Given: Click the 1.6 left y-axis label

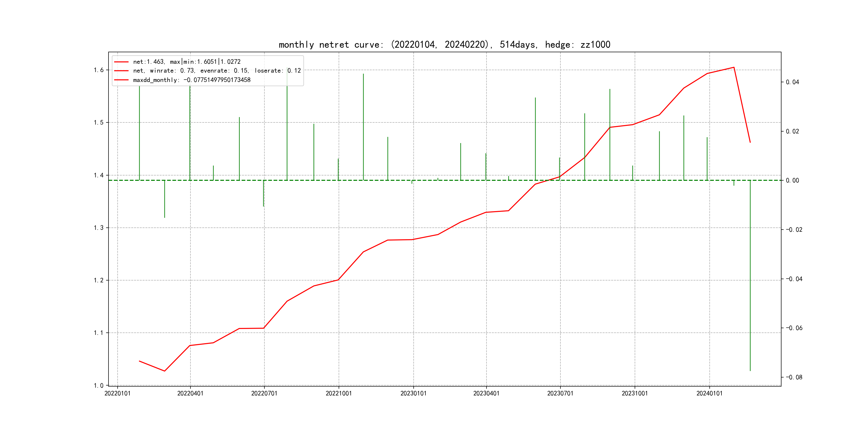Looking at the screenshot, I should 99,70.
